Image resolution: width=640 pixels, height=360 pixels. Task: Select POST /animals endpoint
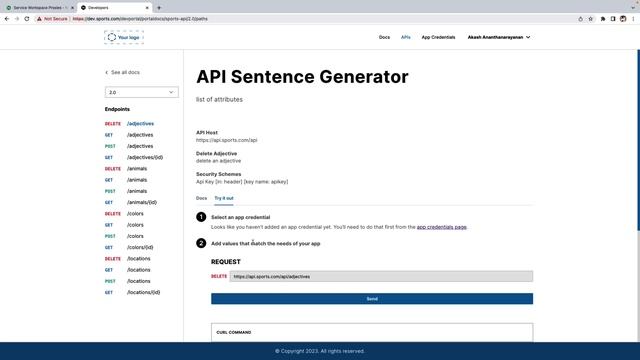[126, 191]
